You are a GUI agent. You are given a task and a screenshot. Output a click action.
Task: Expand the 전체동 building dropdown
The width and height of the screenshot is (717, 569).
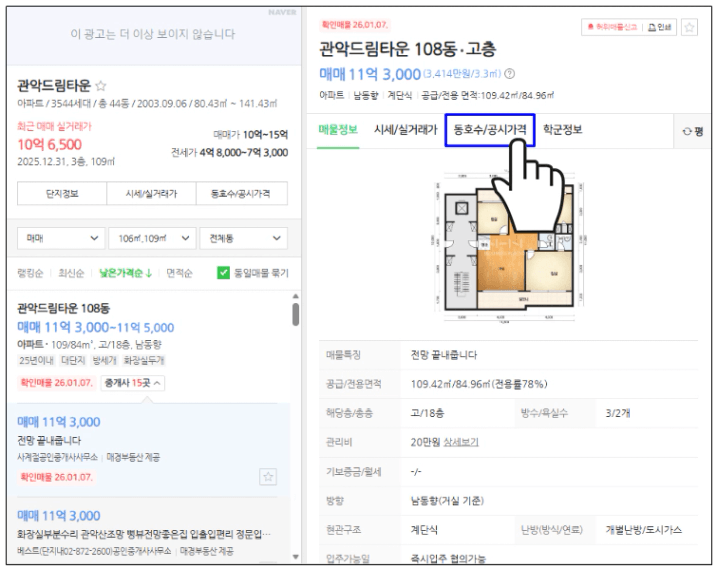pos(243,238)
